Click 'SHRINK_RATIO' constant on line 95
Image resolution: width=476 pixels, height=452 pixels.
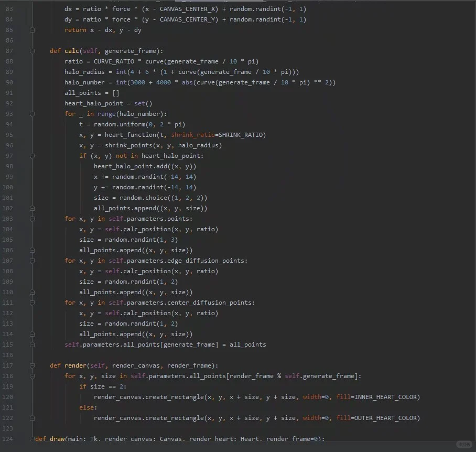tap(241, 135)
